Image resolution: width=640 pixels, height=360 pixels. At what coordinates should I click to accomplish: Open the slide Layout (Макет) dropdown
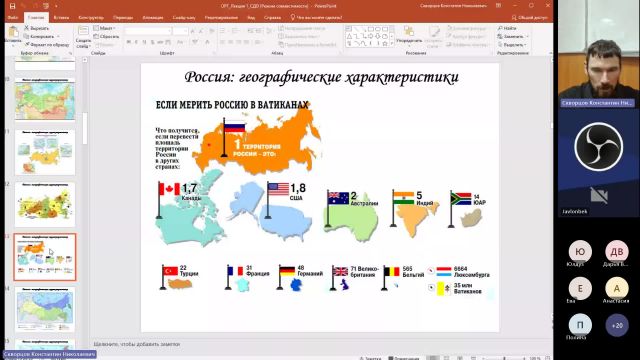pyautogui.click(x=104, y=28)
